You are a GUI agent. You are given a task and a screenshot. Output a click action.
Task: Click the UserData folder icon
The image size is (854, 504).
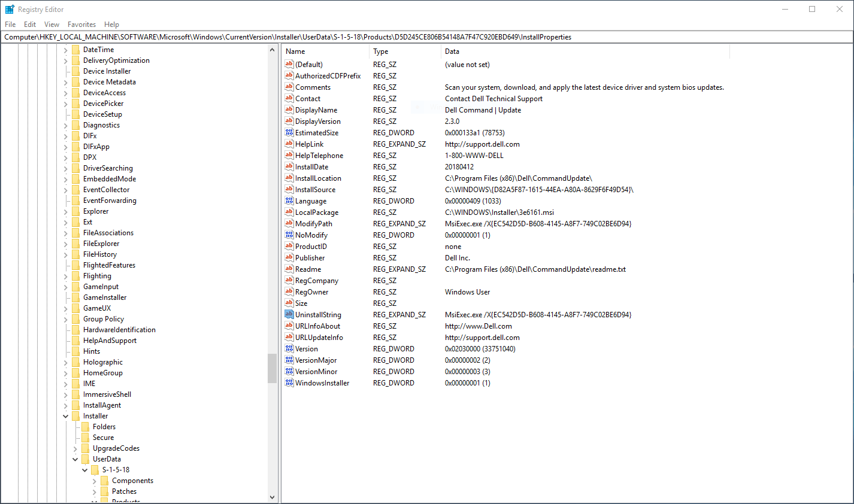click(86, 459)
